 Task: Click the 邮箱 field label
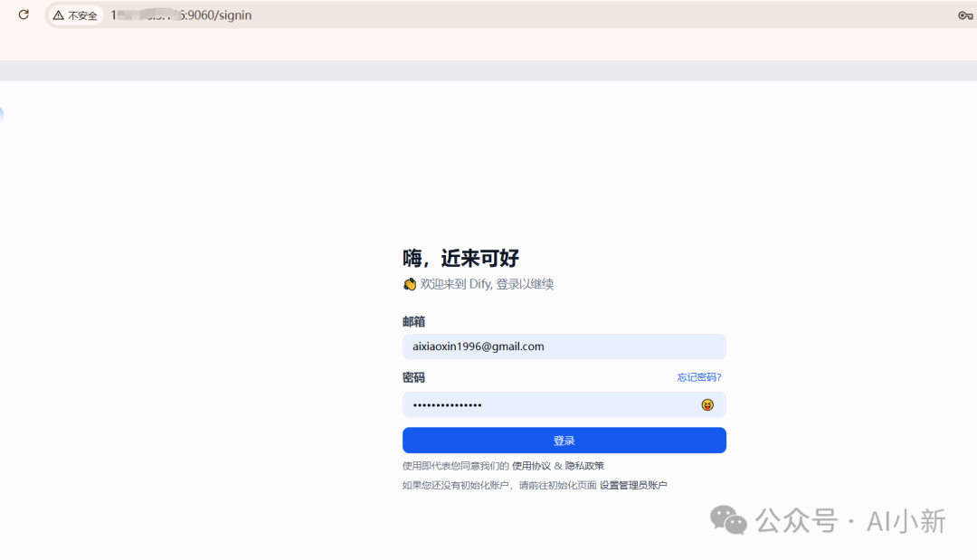413,321
